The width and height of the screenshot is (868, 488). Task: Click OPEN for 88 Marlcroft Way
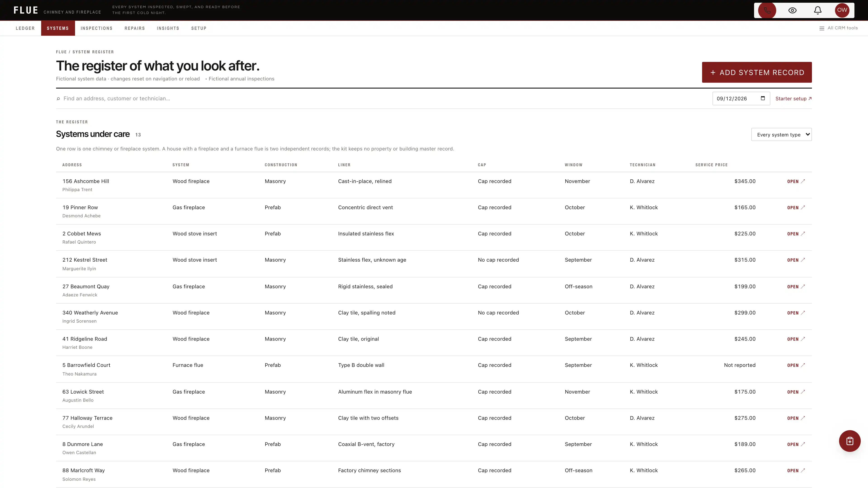click(x=796, y=471)
